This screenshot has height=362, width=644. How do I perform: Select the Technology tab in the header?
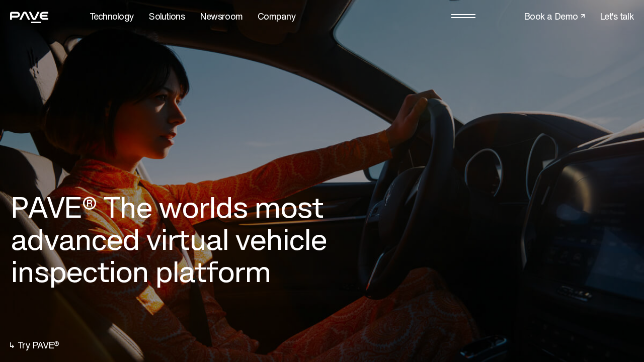(112, 16)
